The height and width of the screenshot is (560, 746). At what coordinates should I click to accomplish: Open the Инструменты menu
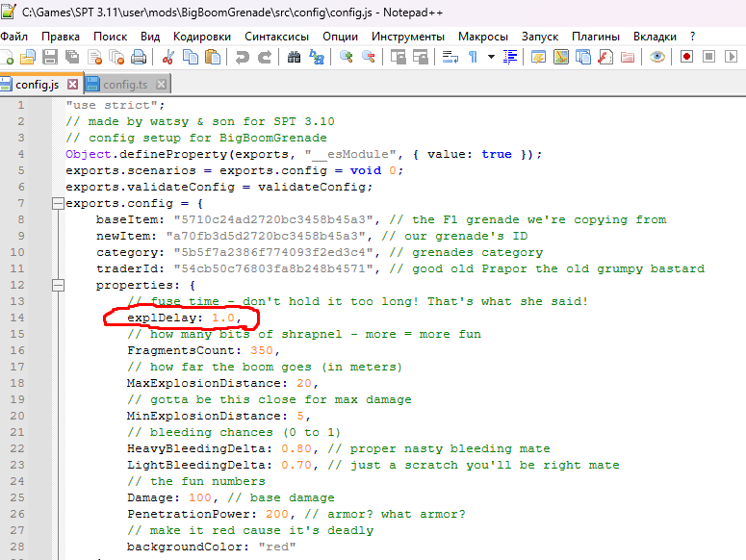[x=408, y=37]
